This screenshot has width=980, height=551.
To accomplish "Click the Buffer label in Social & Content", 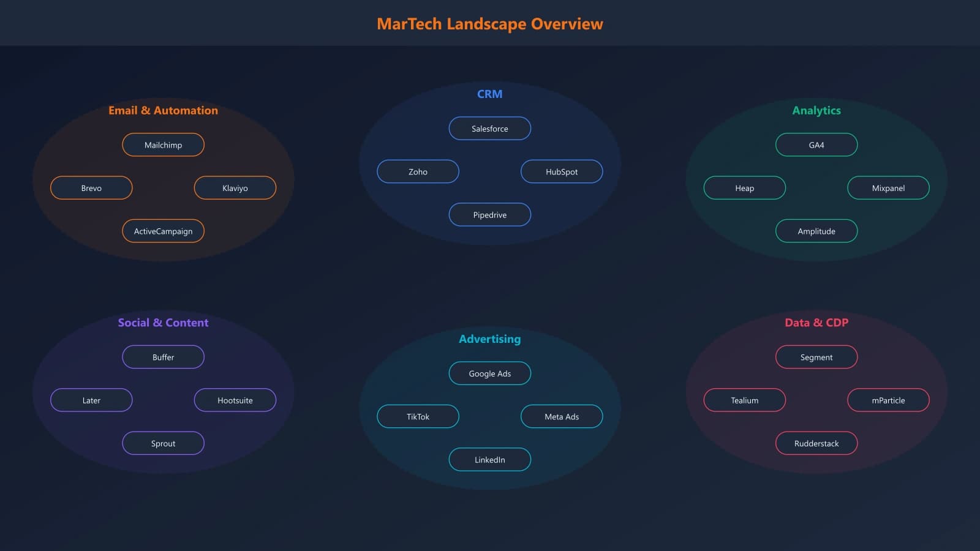I will click(163, 357).
